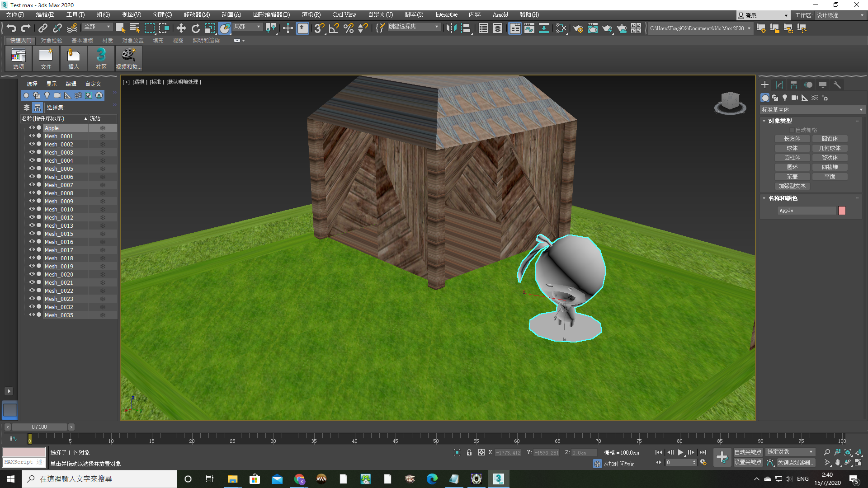
Task: Open the Modify command panel tab
Action: point(779,85)
